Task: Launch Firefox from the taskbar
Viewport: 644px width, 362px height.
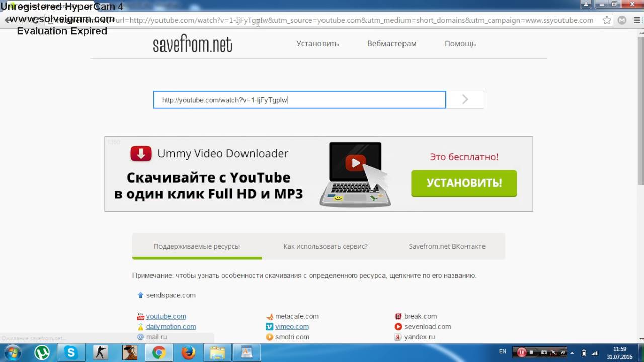Action: point(188,353)
